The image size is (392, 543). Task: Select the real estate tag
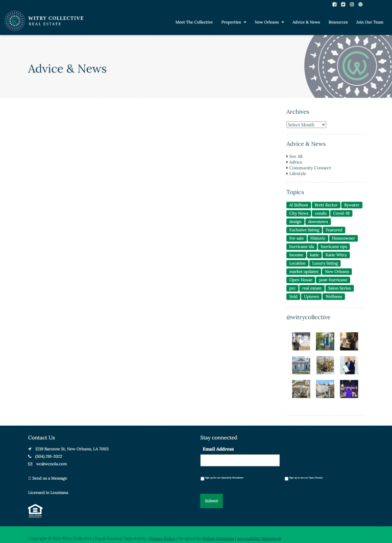coord(312,288)
